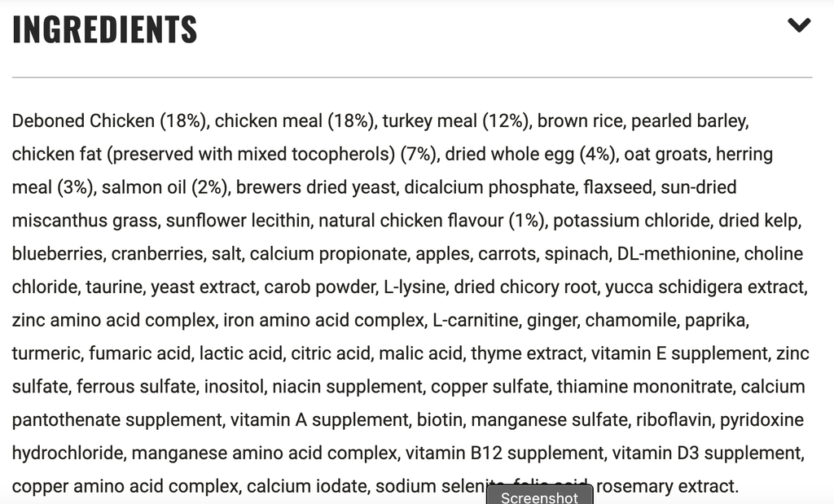Click the word "blueberries"
The image size is (834, 504).
tap(57, 254)
